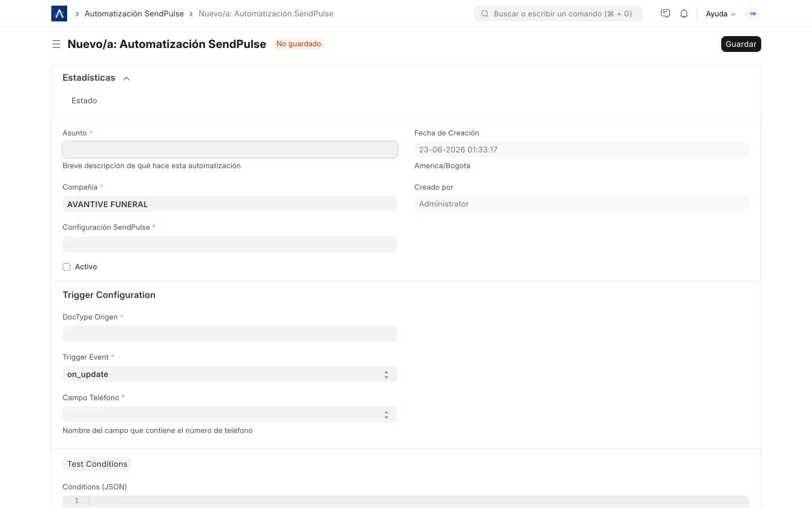Open the Campo Teléfono dropdown

(x=230, y=414)
